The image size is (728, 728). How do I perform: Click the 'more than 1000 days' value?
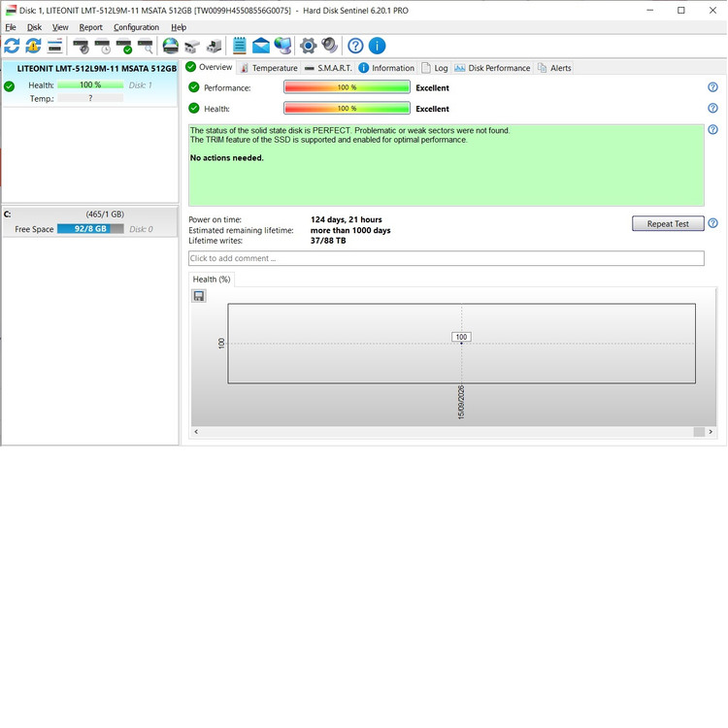click(350, 230)
